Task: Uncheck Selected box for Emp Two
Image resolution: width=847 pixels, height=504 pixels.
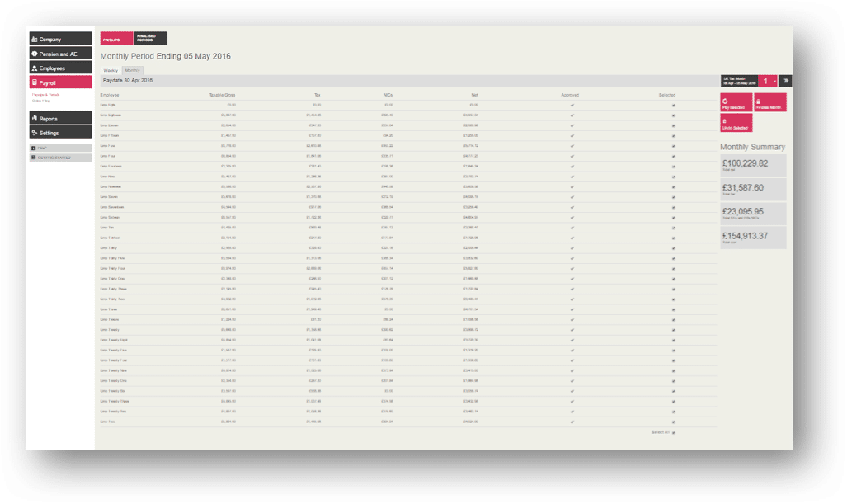Action: coord(673,422)
